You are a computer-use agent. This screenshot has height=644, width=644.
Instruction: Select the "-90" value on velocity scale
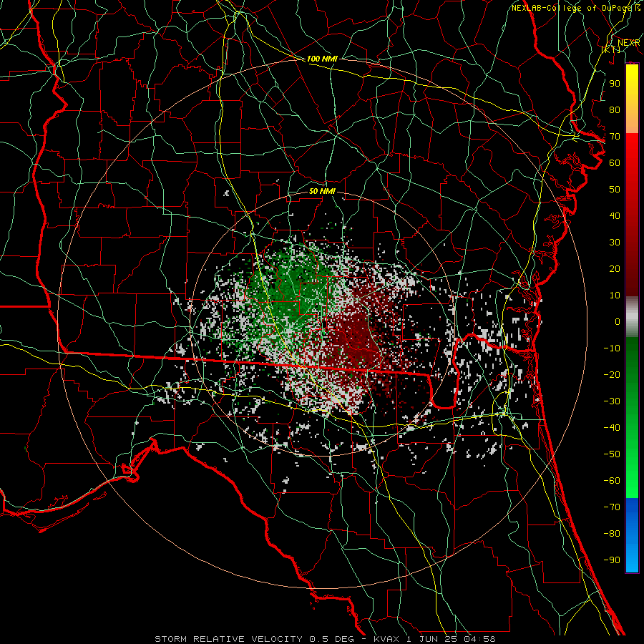pyautogui.click(x=612, y=560)
